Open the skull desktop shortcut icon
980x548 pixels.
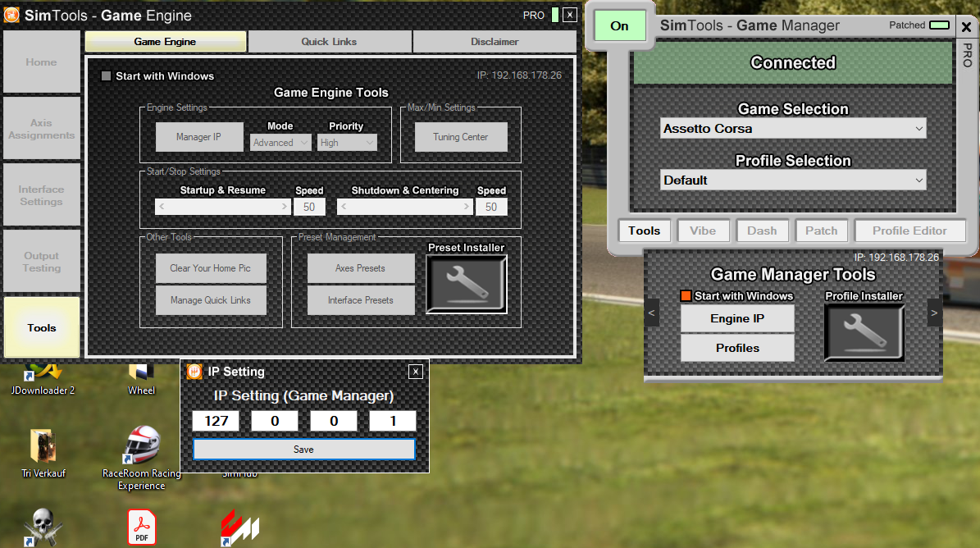point(43,527)
